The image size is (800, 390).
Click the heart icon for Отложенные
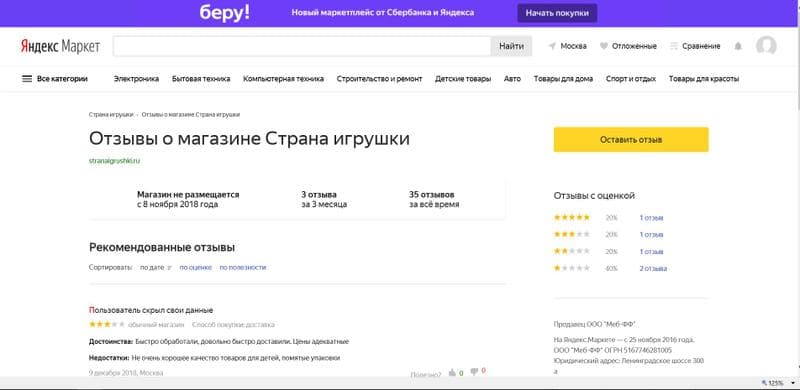tap(604, 46)
